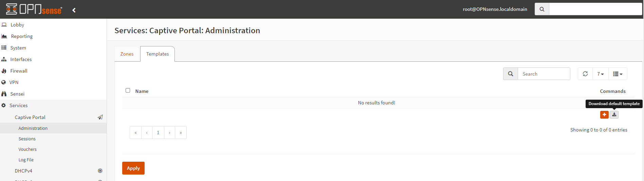This screenshot has width=644, height=181.
Task: Open the column selection list dropdown
Action: pos(618,74)
